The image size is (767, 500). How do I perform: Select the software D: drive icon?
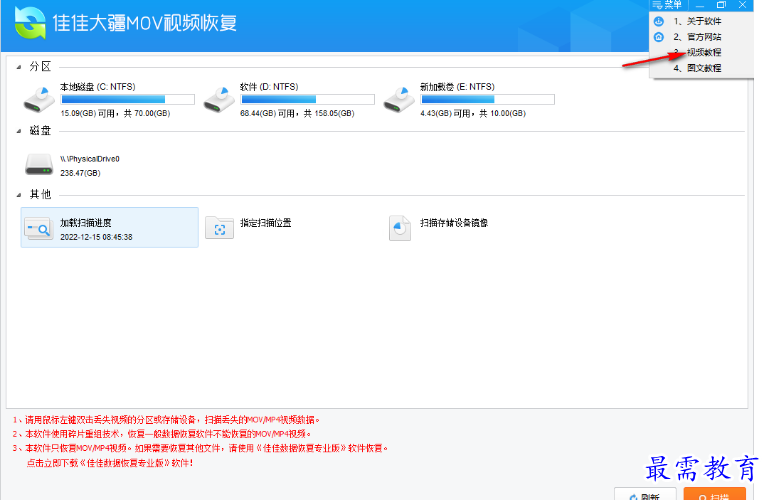tap(219, 99)
